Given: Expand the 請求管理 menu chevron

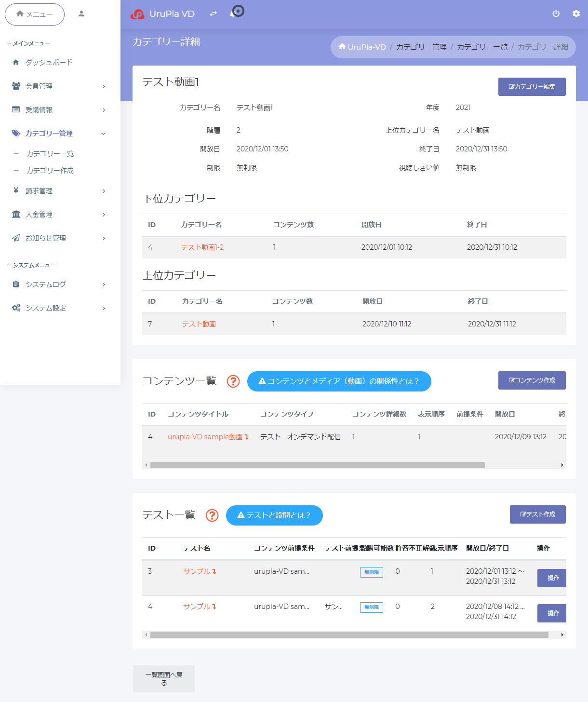Looking at the screenshot, I should tap(104, 191).
